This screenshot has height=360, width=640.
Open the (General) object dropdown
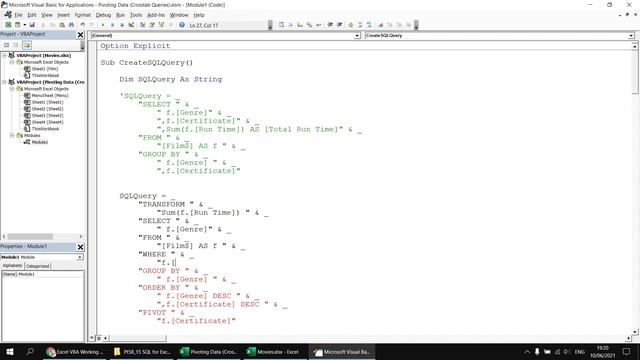pyautogui.click(x=357, y=36)
